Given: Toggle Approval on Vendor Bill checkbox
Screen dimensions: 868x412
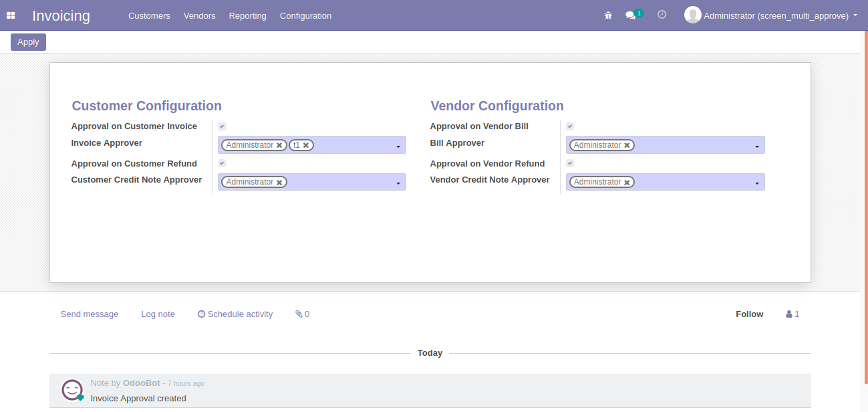Looking at the screenshot, I should click(x=570, y=126).
